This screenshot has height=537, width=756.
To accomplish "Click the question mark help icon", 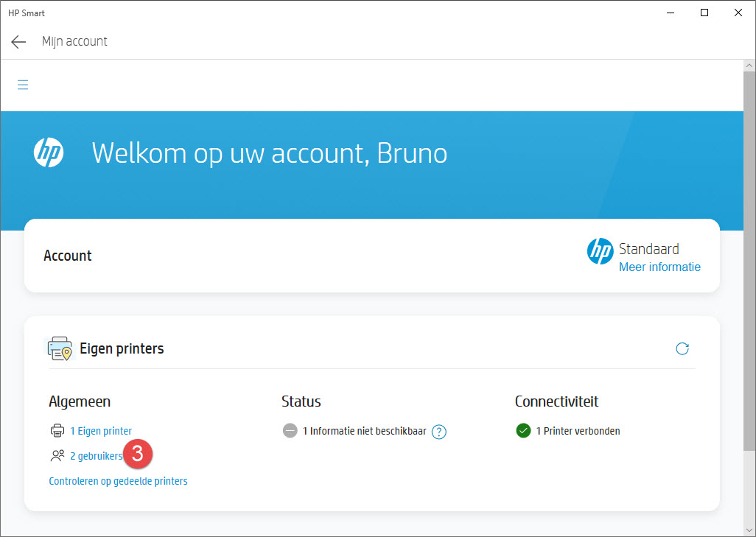I will [x=439, y=432].
